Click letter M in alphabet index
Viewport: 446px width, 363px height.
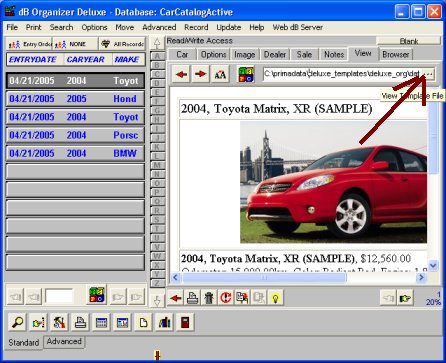(157, 165)
